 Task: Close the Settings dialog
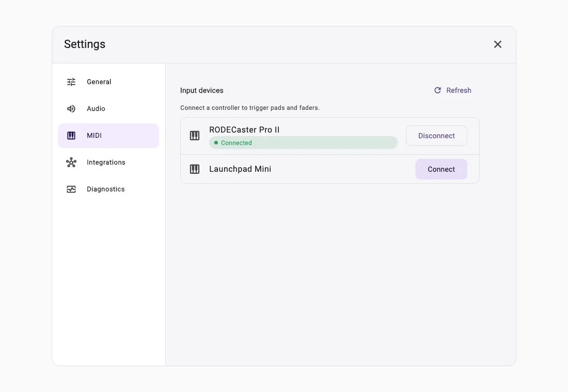pos(498,44)
